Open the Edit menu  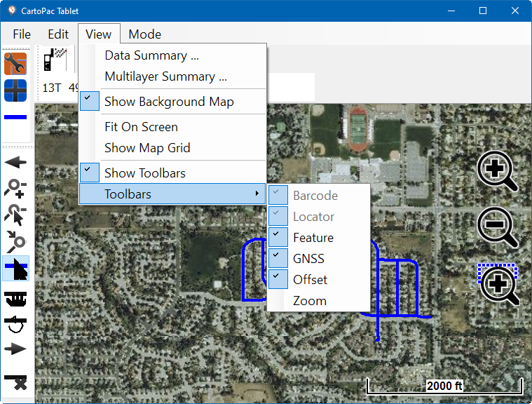tap(58, 34)
